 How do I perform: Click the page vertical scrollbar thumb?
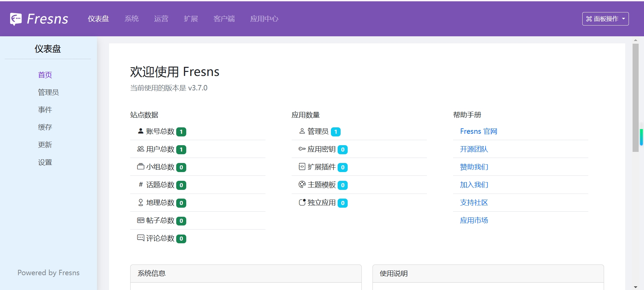635,97
